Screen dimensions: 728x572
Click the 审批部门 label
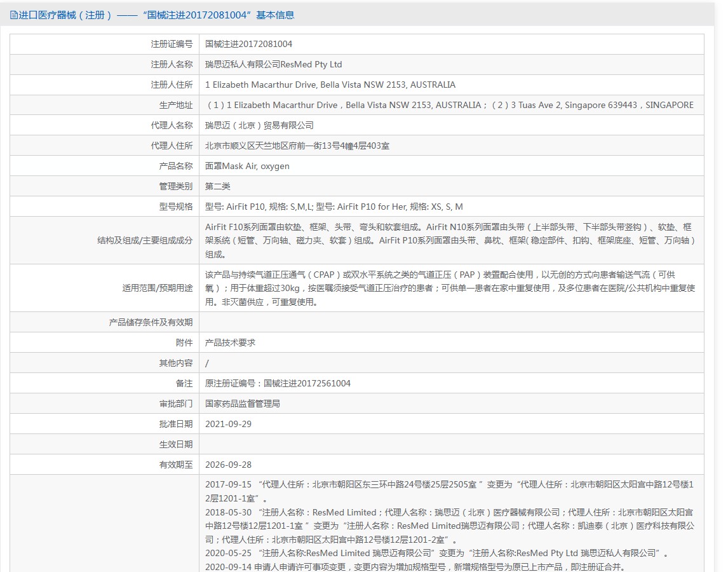click(x=175, y=404)
